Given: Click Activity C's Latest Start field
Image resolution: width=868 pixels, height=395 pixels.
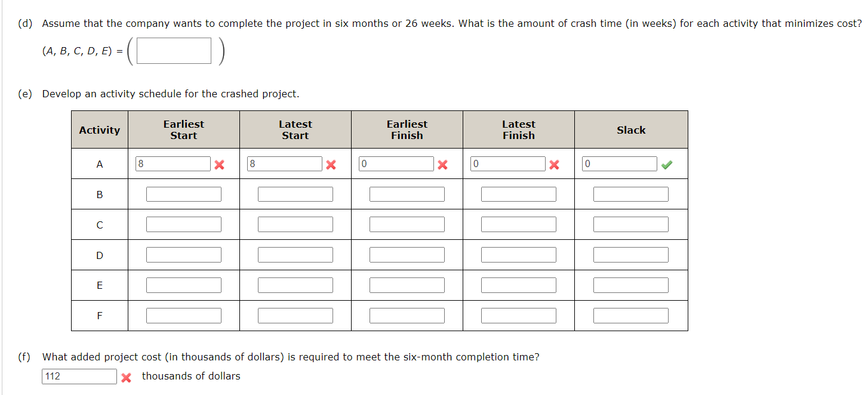Looking at the screenshot, I should click(x=295, y=224).
